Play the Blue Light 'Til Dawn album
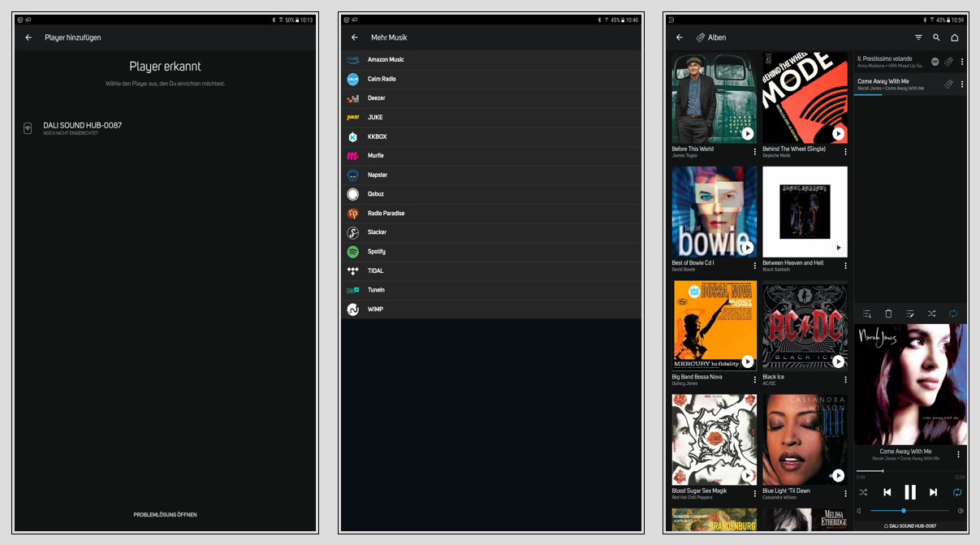This screenshot has height=545, width=980. click(838, 475)
